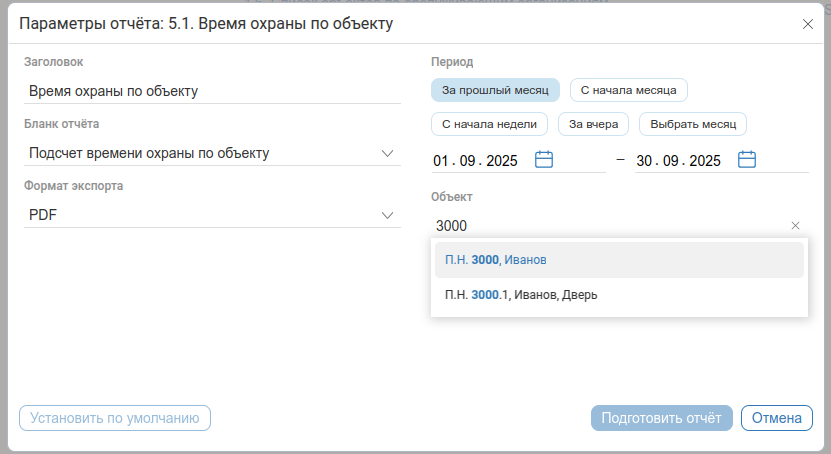831x454 pixels.
Task: Set the period to За вчера
Action: 593,125
